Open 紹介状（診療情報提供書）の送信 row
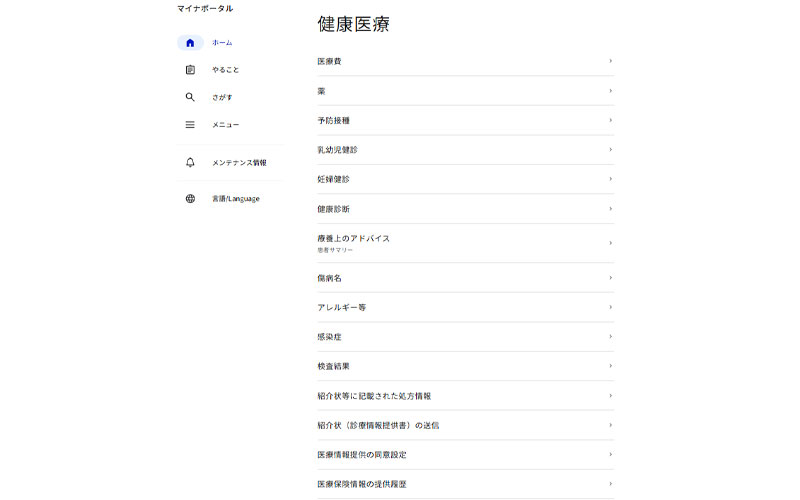800x500 pixels. pos(465,425)
